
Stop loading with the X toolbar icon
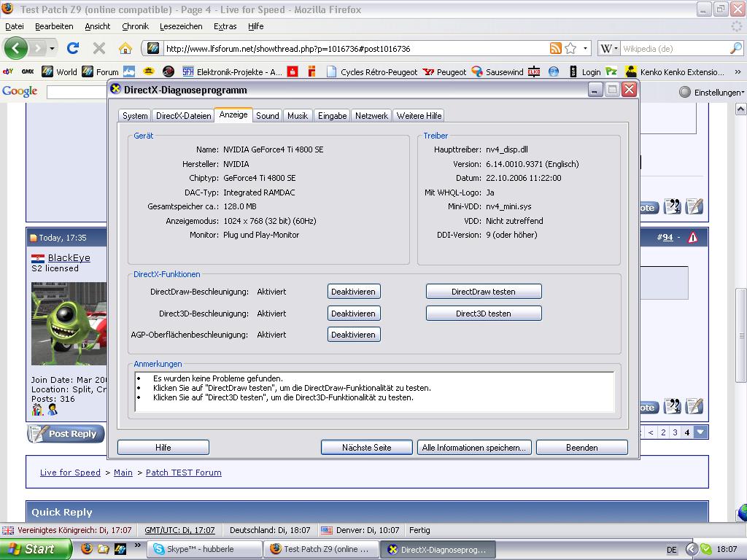pos(99,48)
